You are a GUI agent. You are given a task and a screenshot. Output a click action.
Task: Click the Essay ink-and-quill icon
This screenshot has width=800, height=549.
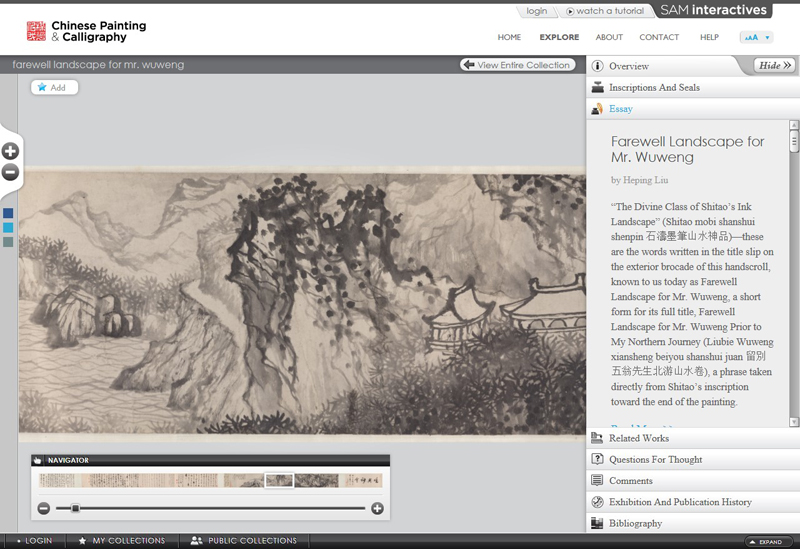coord(597,109)
